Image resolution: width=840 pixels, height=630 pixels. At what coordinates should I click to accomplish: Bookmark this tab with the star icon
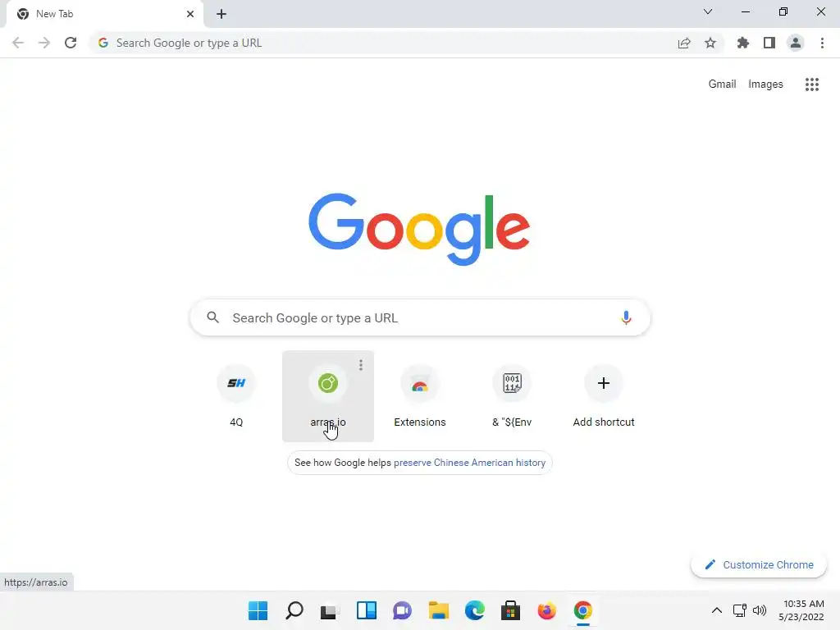pos(710,43)
